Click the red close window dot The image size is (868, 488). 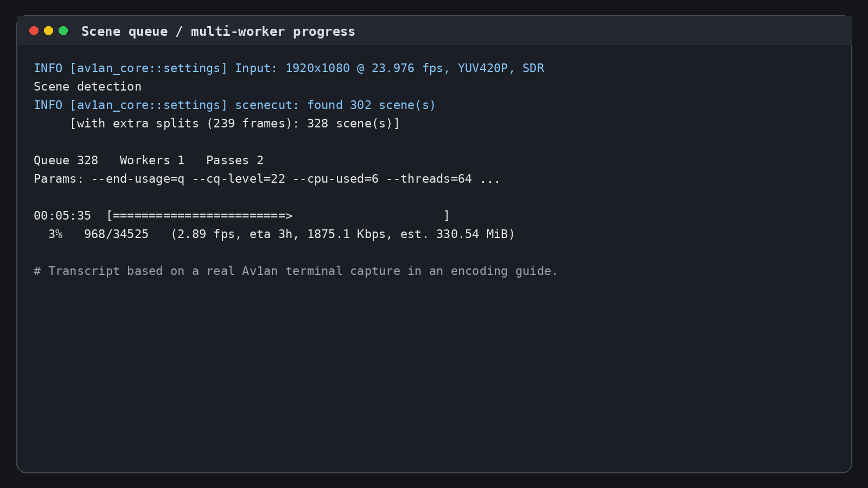(x=34, y=31)
